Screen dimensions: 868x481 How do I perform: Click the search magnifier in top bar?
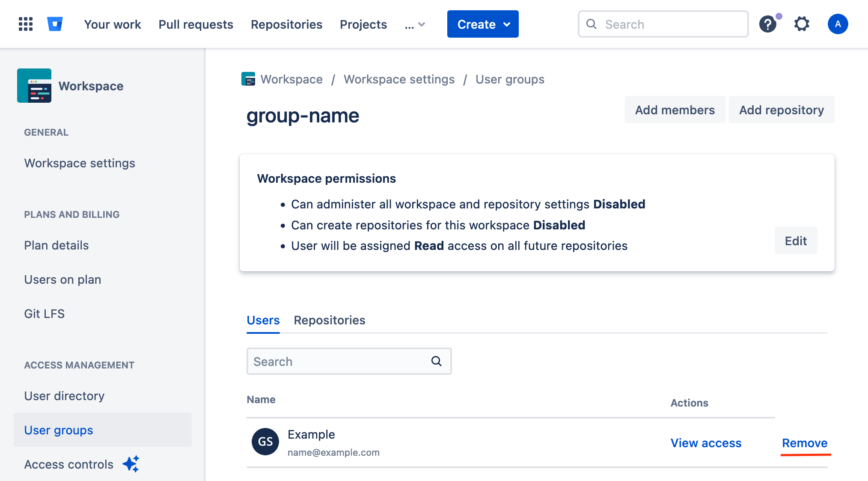(x=592, y=24)
